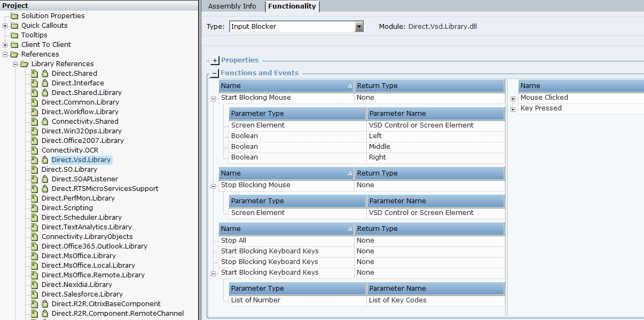The height and width of the screenshot is (320, 644).
Task: Select the Functionality tab
Action: tap(292, 6)
